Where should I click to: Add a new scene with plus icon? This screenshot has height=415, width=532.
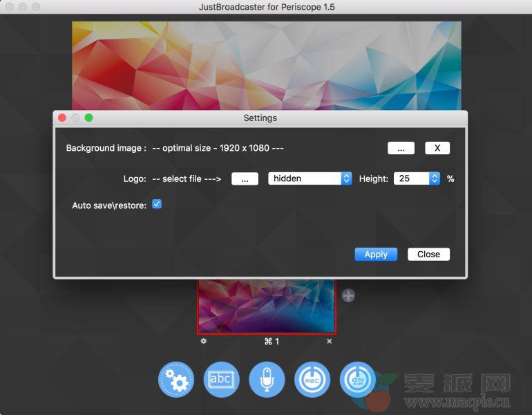(x=349, y=296)
